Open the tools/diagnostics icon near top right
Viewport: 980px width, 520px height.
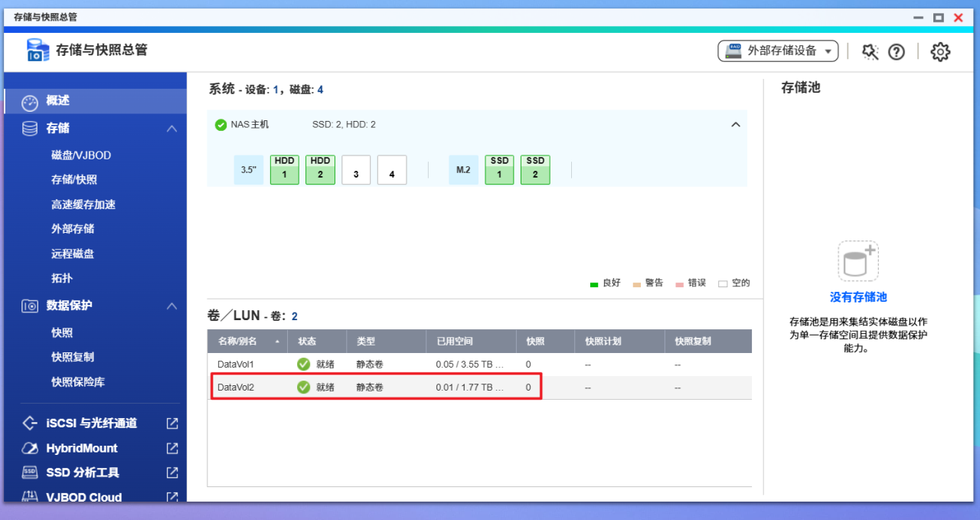click(x=869, y=51)
